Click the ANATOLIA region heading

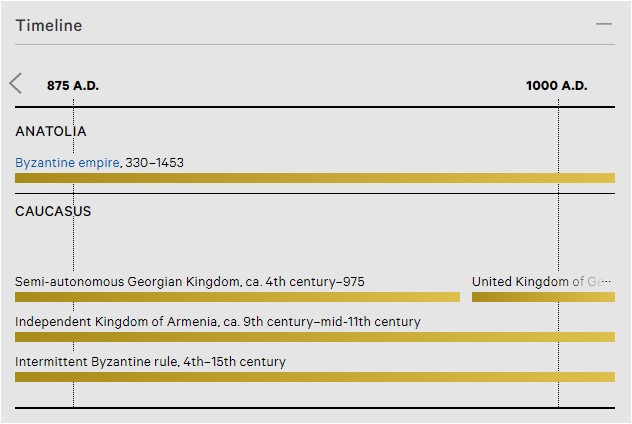(x=51, y=131)
